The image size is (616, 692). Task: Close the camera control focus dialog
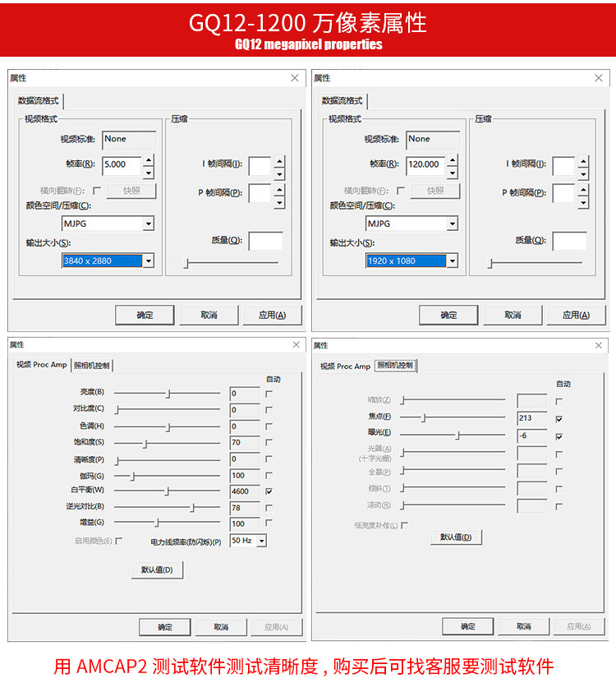[x=599, y=345]
